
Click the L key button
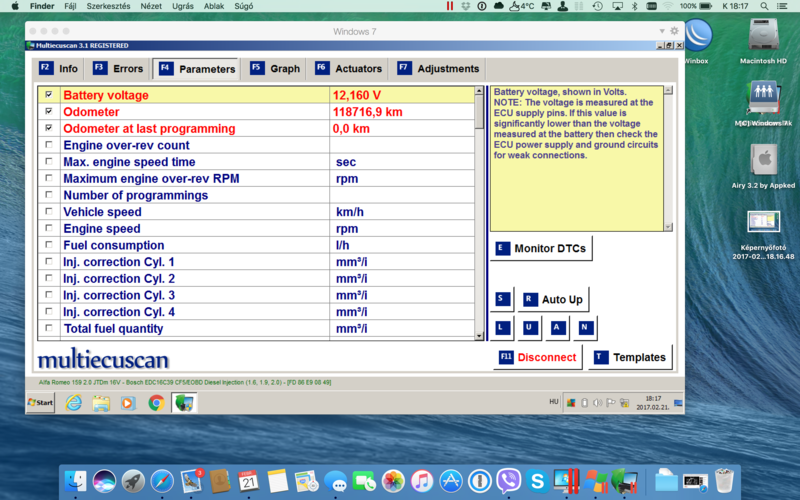[x=502, y=328]
